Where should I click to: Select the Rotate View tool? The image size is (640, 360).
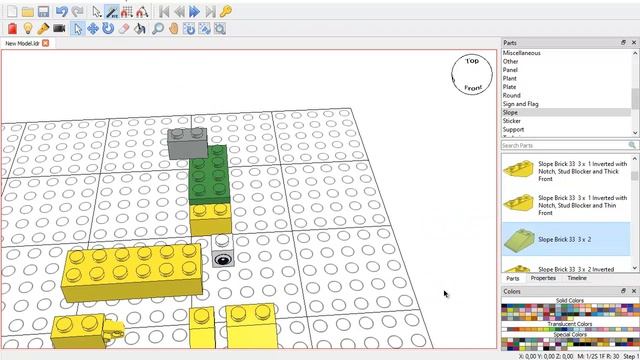tap(189, 29)
